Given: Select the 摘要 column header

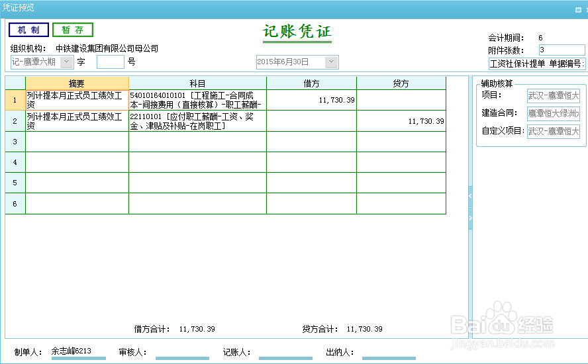Looking at the screenshot, I should (x=77, y=83).
